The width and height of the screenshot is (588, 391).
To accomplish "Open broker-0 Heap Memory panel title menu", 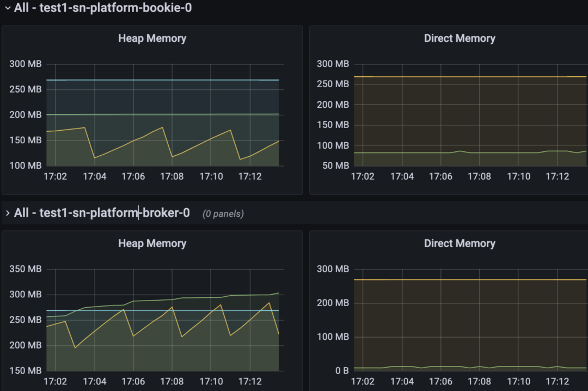I will coord(152,243).
